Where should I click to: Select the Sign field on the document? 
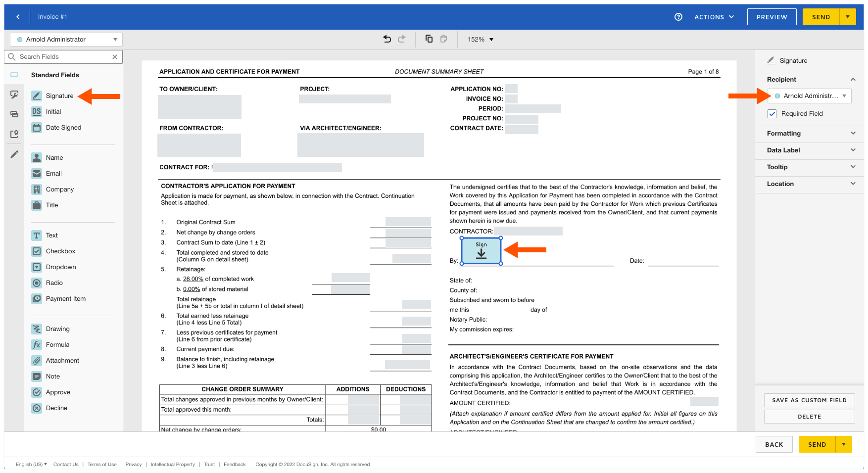click(481, 251)
